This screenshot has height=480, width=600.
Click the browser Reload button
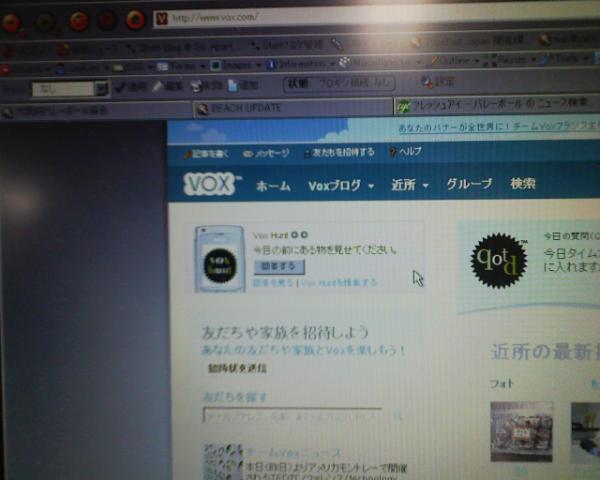[x=78, y=21]
